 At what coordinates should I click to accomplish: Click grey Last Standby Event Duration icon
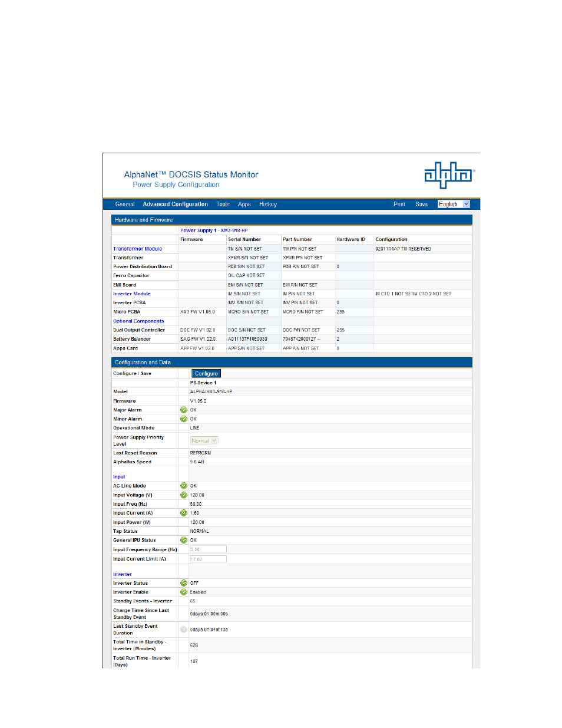[x=184, y=630]
